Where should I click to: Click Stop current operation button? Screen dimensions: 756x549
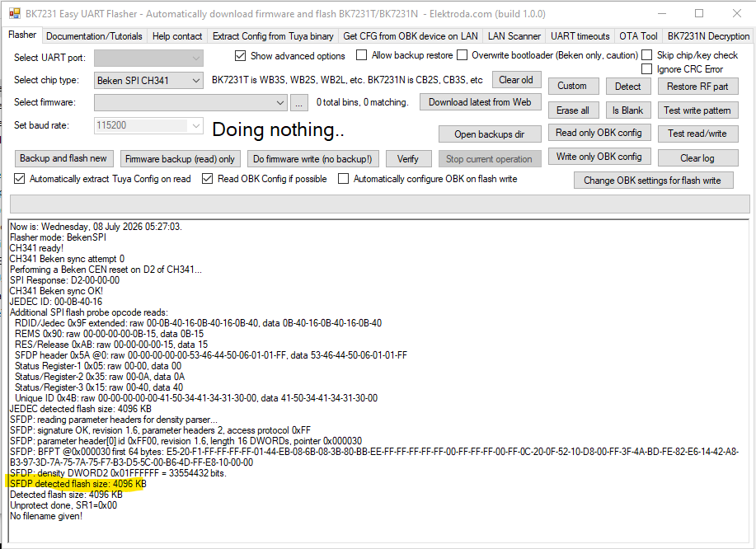490,158
